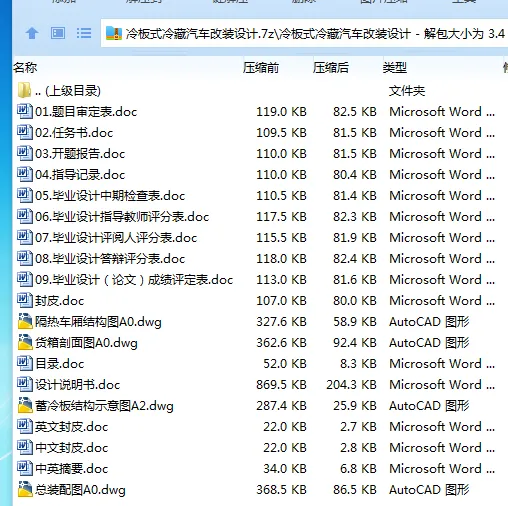Select file name 中英摘要.doc
Viewport: 508px width, 506px height.
[72, 469]
